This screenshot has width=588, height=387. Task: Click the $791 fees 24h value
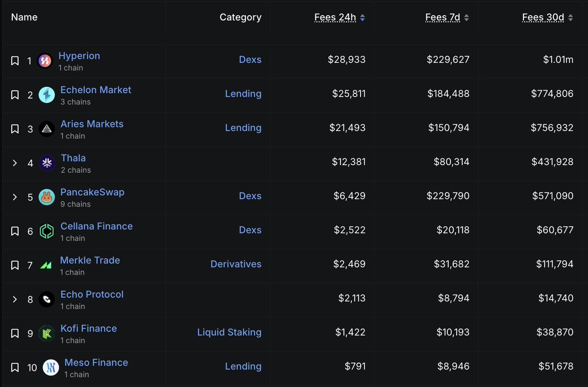(x=356, y=366)
